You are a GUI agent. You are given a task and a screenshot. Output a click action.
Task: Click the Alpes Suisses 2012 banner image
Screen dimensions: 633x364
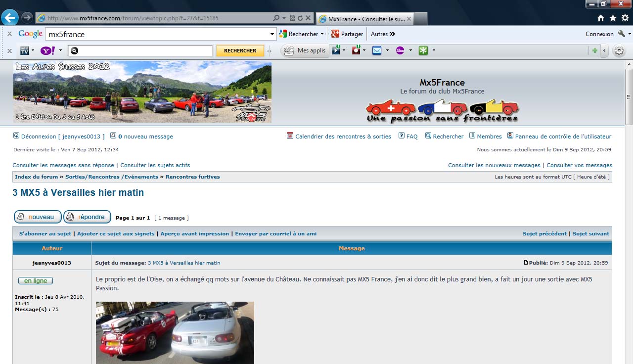[142, 92]
